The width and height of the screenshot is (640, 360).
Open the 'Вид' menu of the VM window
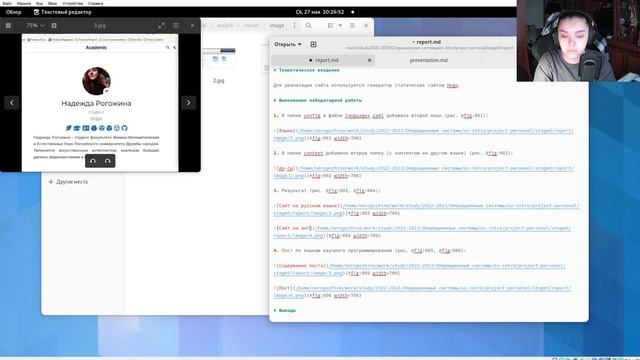(39, 3)
